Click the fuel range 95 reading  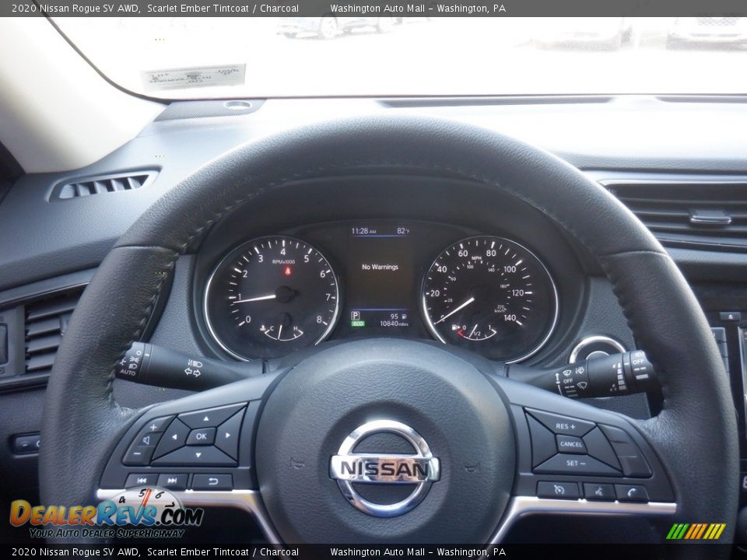(x=394, y=317)
